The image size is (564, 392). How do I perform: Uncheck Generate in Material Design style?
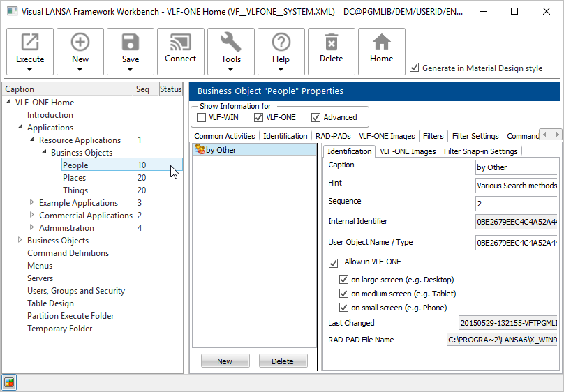coord(415,68)
